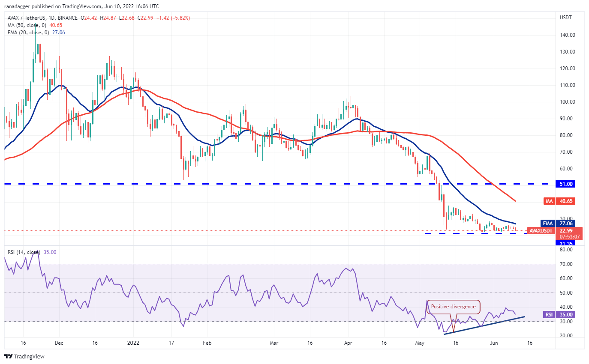The width and height of the screenshot is (589, 364).
Task: Select the AVAX / TetherUS symbol title
Action: click(41, 18)
